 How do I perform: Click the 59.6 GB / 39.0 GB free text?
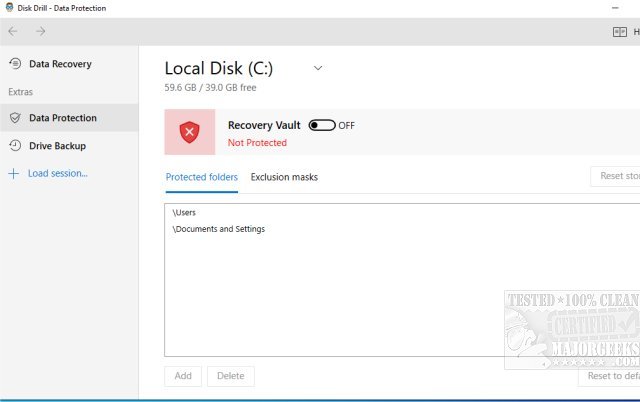[x=210, y=88]
